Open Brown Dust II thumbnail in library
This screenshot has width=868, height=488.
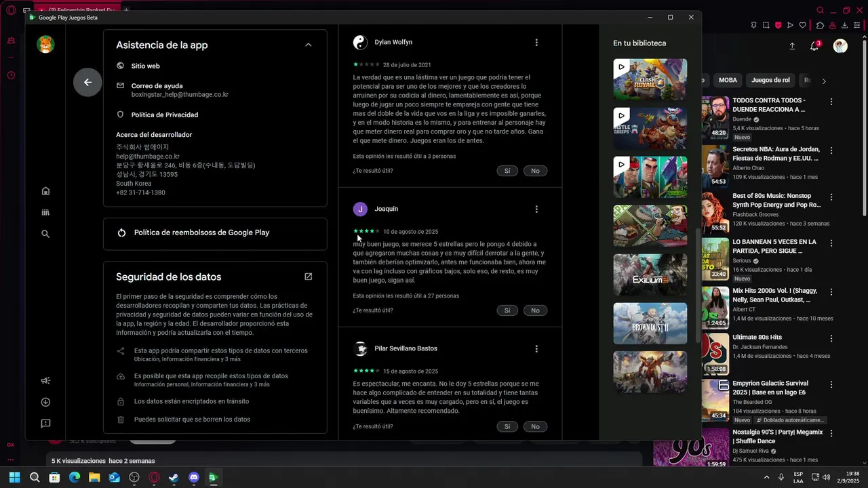pos(650,323)
